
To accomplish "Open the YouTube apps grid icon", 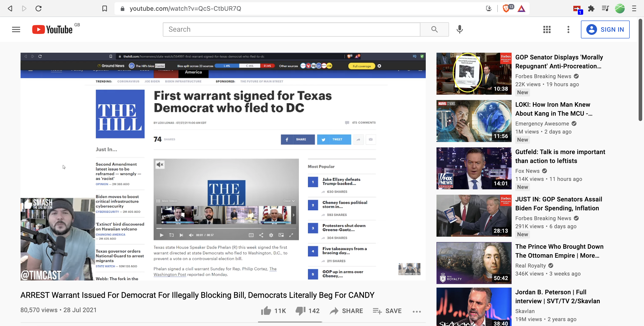I will point(547,29).
